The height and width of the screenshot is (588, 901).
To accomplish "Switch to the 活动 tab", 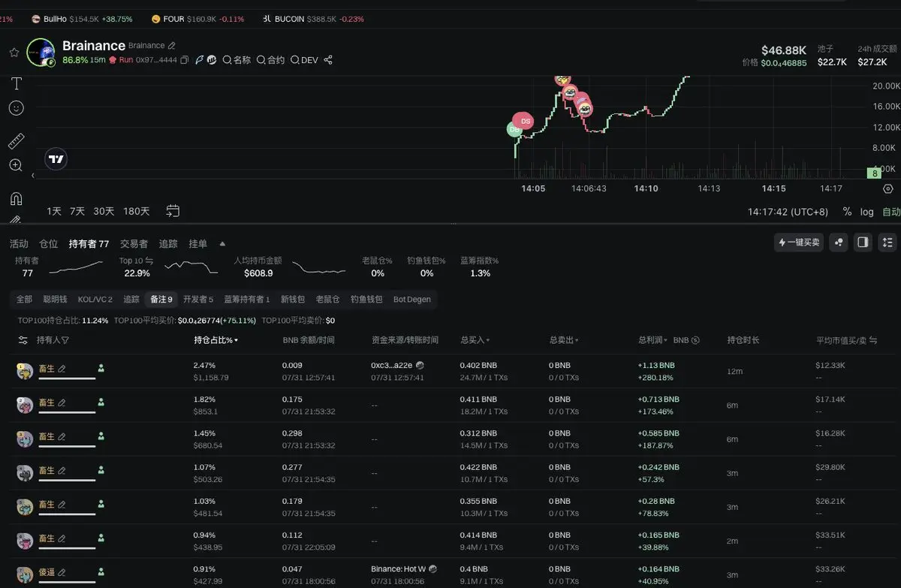I will pyautogui.click(x=19, y=244).
